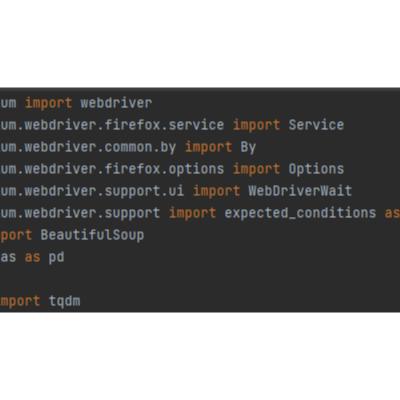Click firefox.service in the module path
The height and width of the screenshot is (400, 400).
point(164,125)
